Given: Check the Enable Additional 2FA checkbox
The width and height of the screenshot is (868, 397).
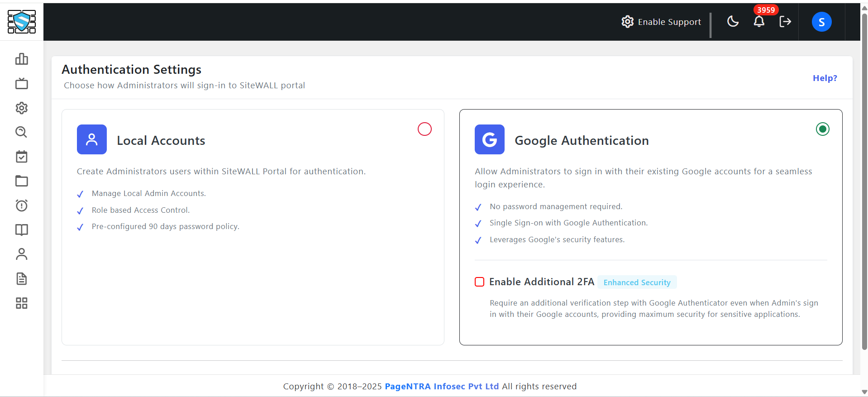Looking at the screenshot, I should click(x=480, y=282).
